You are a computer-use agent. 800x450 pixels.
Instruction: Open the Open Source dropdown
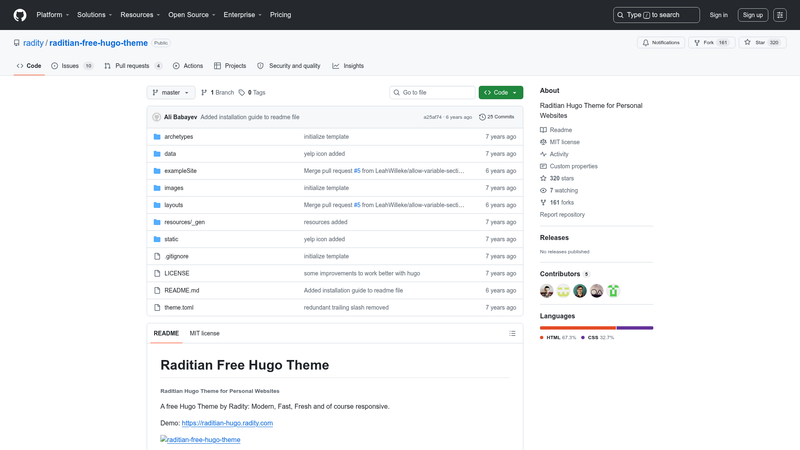coord(191,15)
